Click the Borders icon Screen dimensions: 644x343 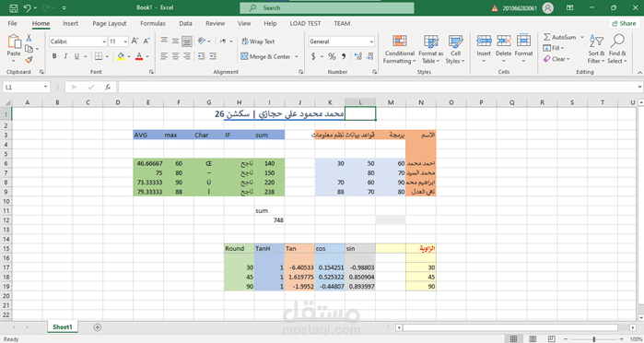click(99, 56)
